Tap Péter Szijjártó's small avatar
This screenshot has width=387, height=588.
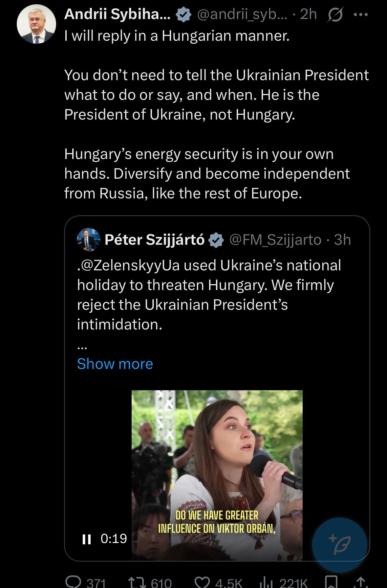(88, 240)
